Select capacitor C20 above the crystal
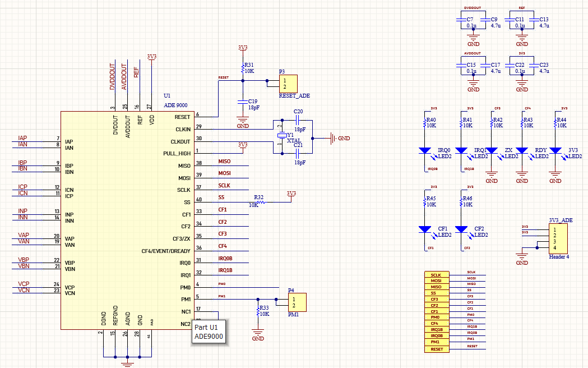The width and height of the screenshot is (588, 368). click(x=298, y=121)
